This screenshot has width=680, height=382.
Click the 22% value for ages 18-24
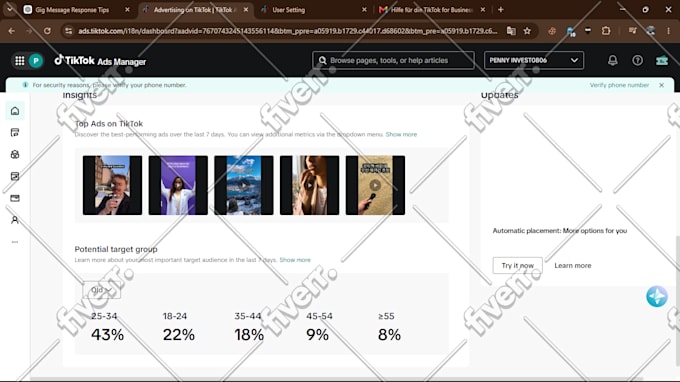click(x=179, y=335)
